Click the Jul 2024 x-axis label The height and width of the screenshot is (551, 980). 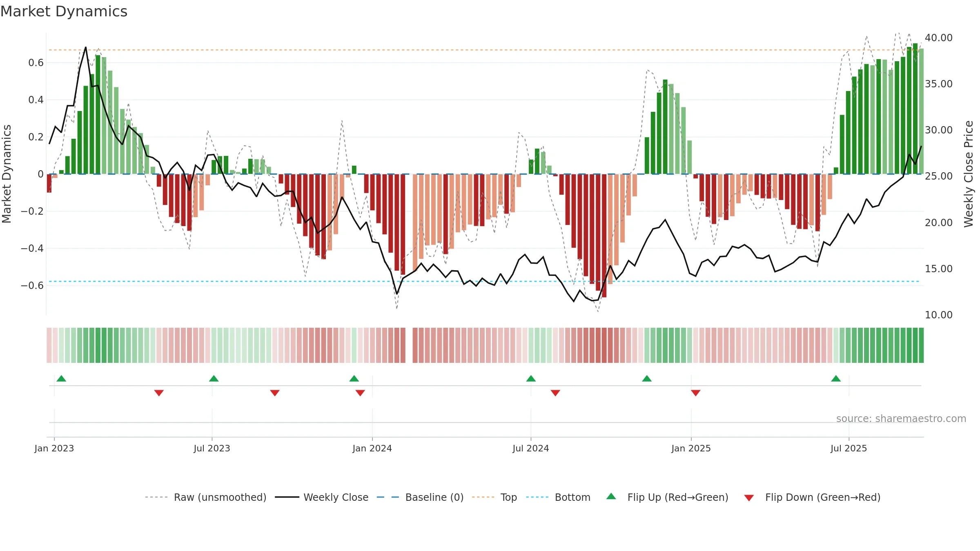(531, 448)
